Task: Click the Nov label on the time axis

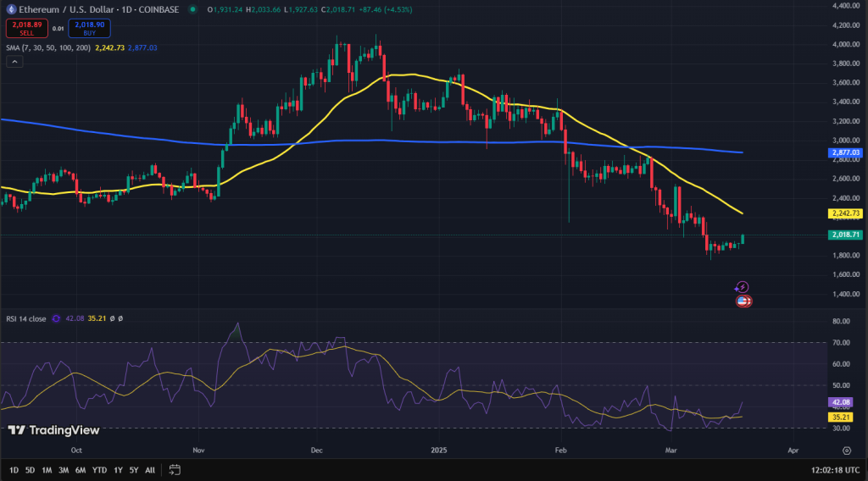Action: pyautogui.click(x=198, y=451)
